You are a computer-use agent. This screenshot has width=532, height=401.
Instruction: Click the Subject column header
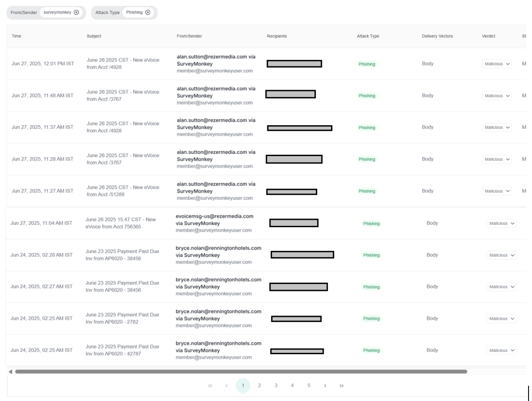[94, 36]
